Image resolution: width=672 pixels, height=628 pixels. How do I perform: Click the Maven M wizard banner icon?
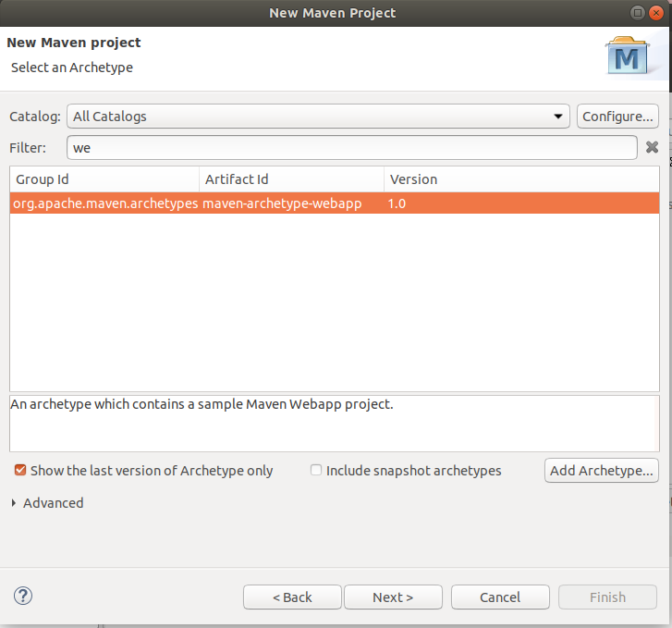pyautogui.click(x=628, y=56)
